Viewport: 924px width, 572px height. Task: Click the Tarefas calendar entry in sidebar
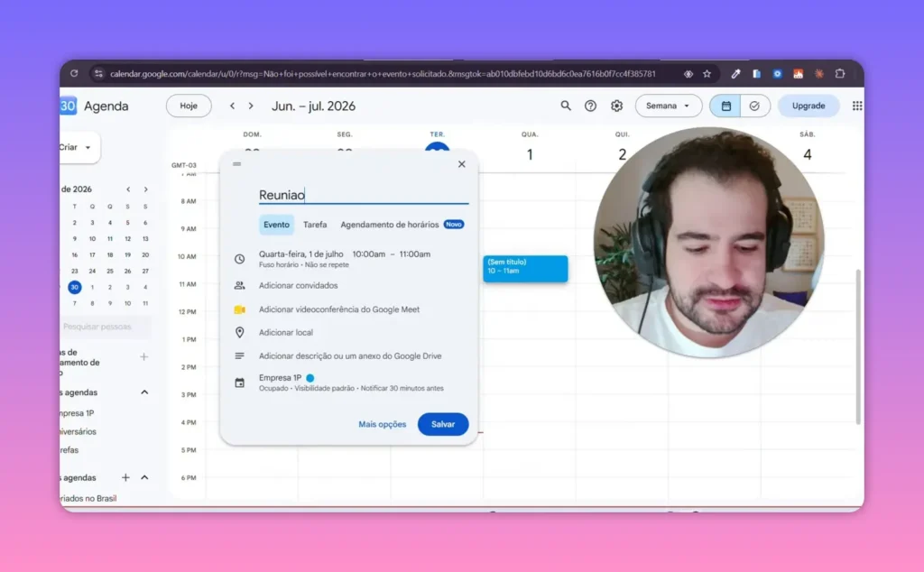[x=69, y=450]
